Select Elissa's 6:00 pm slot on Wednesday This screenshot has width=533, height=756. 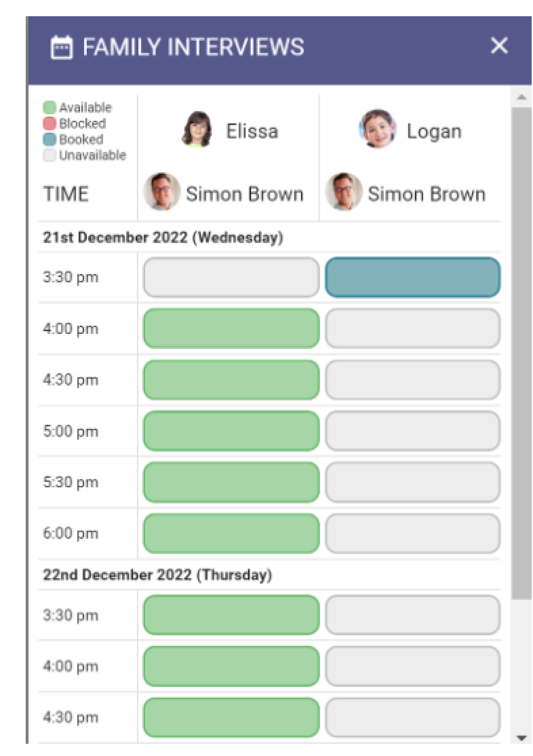[x=231, y=533]
